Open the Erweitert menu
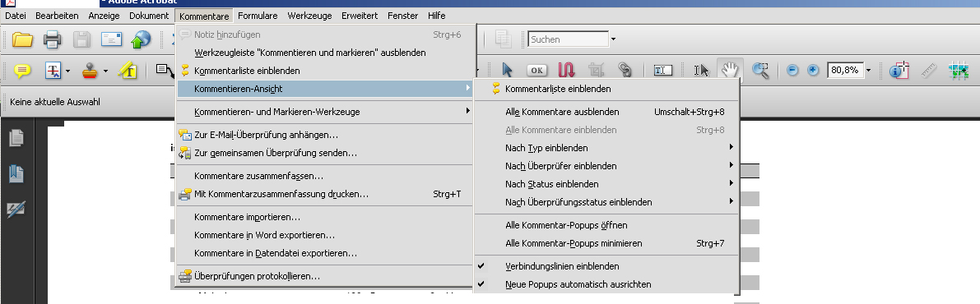Viewport: 980px width, 304px height. pyautogui.click(x=360, y=16)
